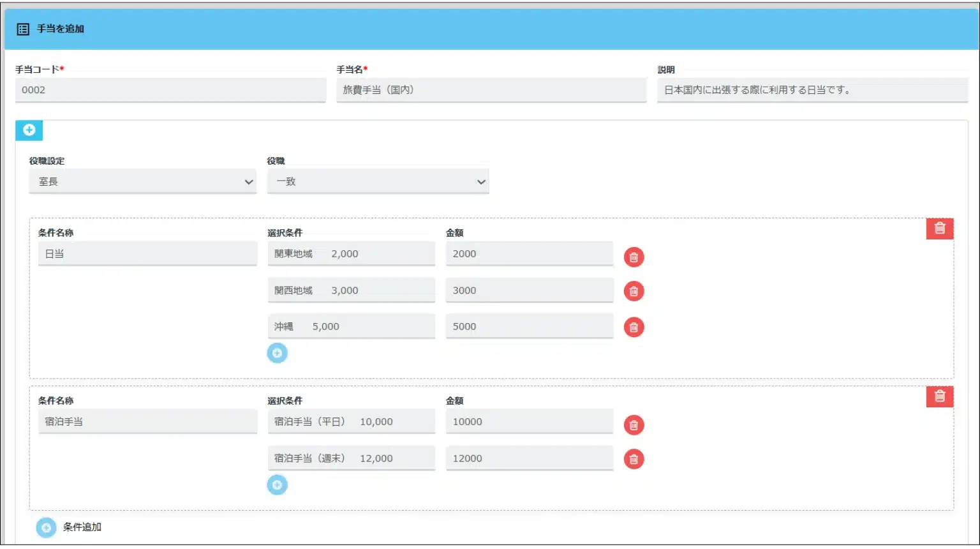Image resolution: width=980 pixels, height=549 pixels.
Task: Delete the 宿泊手当（週末）12,000 row
Action: (634, 459)
